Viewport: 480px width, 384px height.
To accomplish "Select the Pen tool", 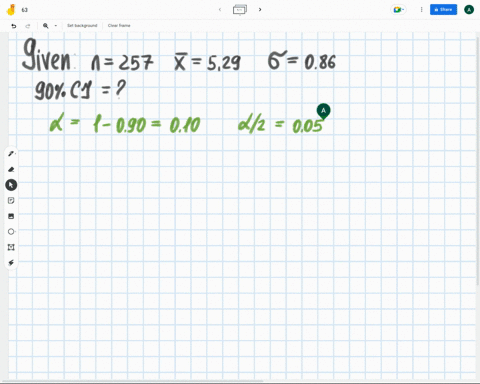I will pos(11,154).
